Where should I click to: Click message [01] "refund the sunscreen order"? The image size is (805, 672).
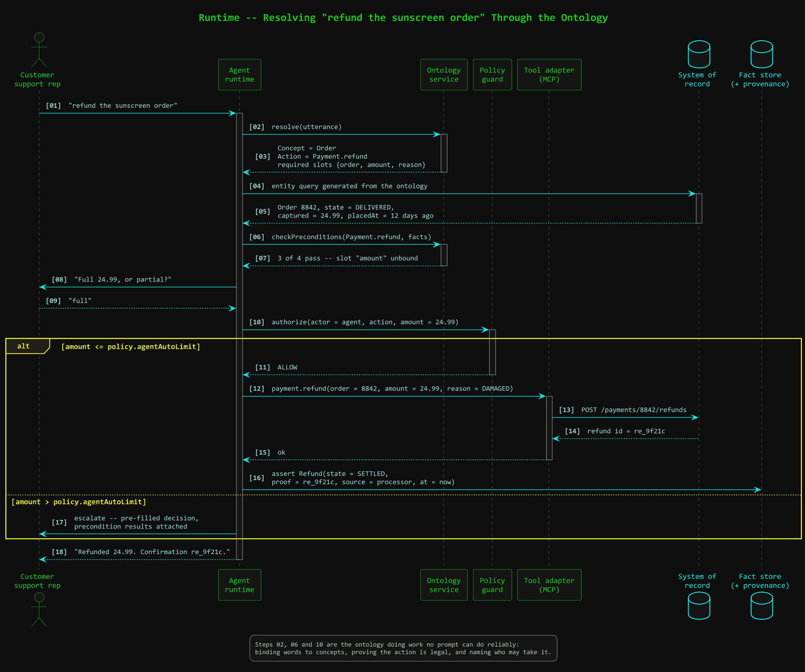pyautogui.click(x=112, y=106)
